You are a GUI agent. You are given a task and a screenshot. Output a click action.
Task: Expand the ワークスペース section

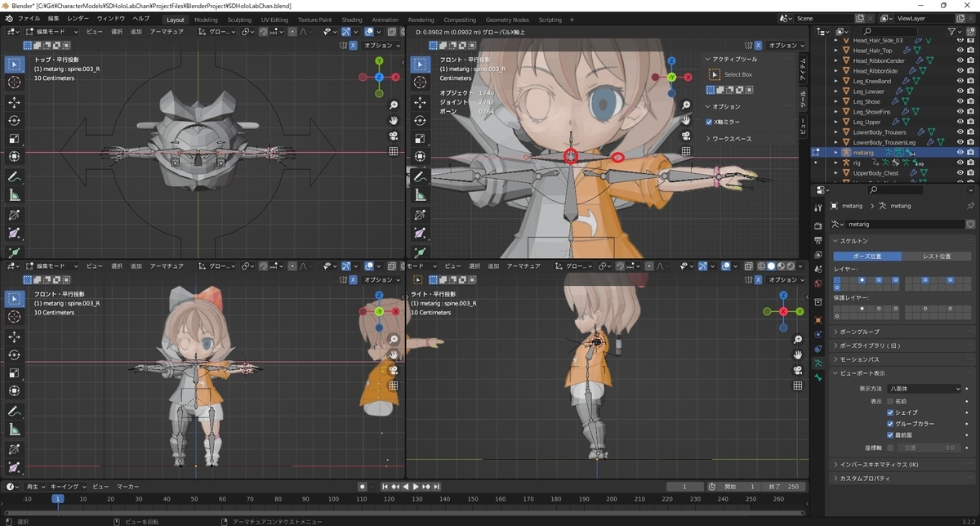click(x=732, y=139)
